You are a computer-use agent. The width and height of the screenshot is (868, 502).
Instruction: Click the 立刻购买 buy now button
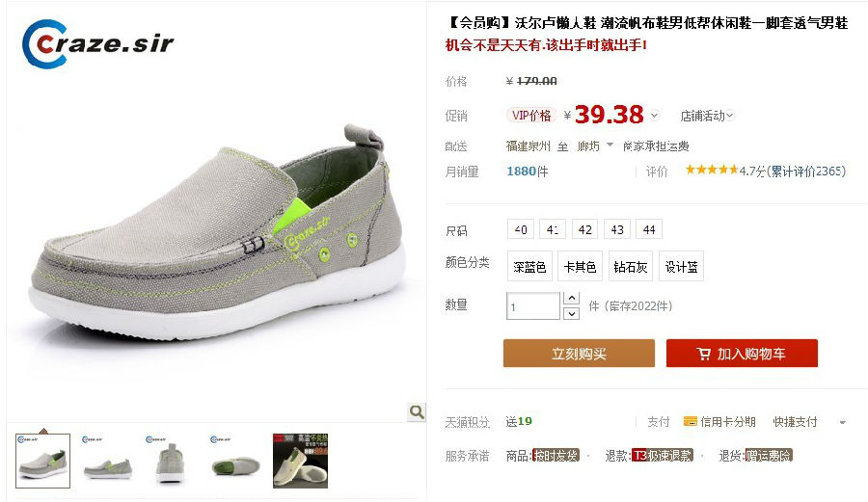pos(579,354)
